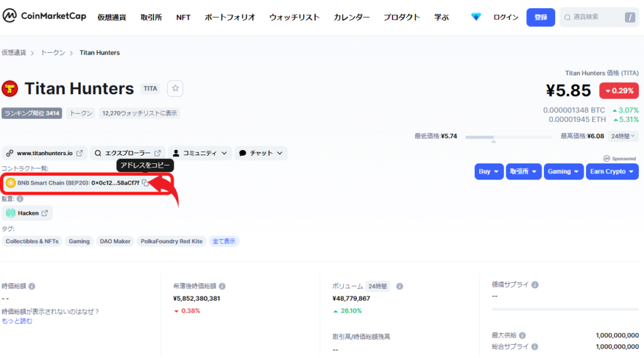Open info icon next to ボリューム 24時間
The height and width of the screenshot is (358, 644).
399,286
